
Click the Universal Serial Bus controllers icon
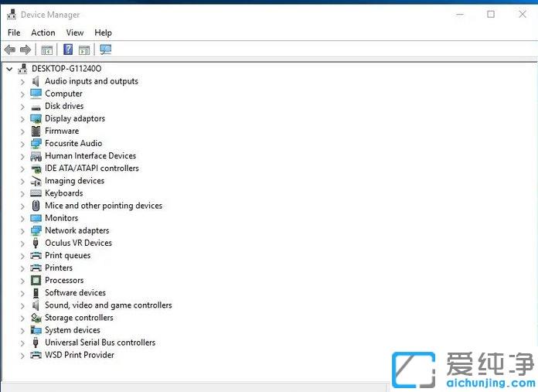36,343
